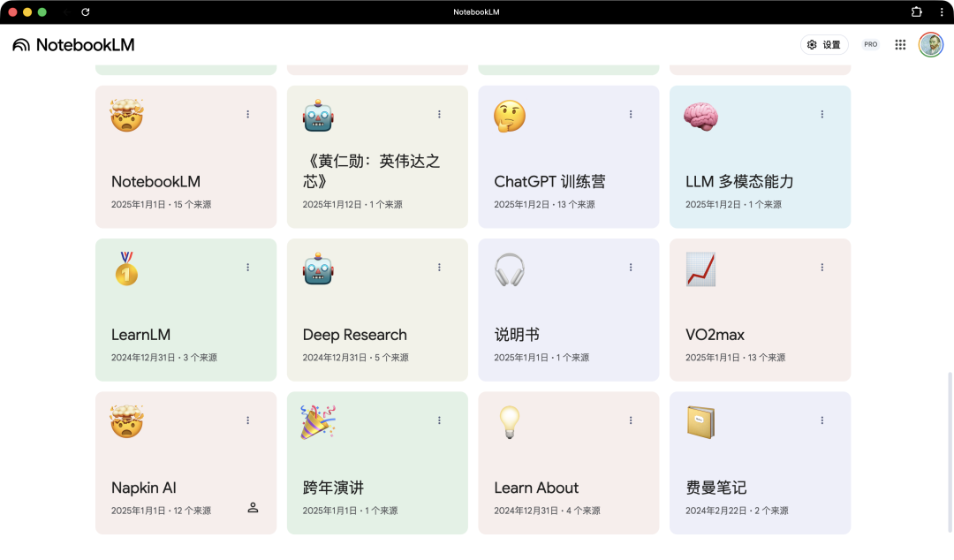Open the Deep Research notebook title
This screenshot has height=560, width=954.
pyautogui.click(x=355, y=335)
